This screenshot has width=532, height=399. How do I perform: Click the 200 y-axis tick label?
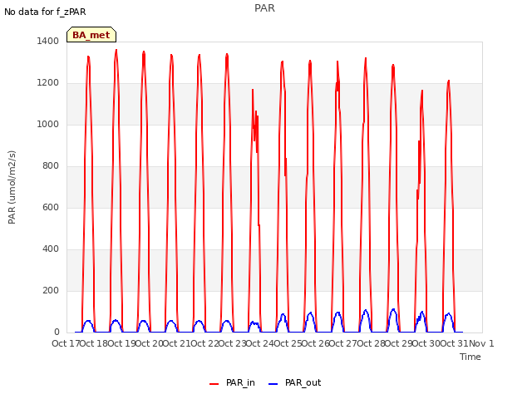point(51,291)
